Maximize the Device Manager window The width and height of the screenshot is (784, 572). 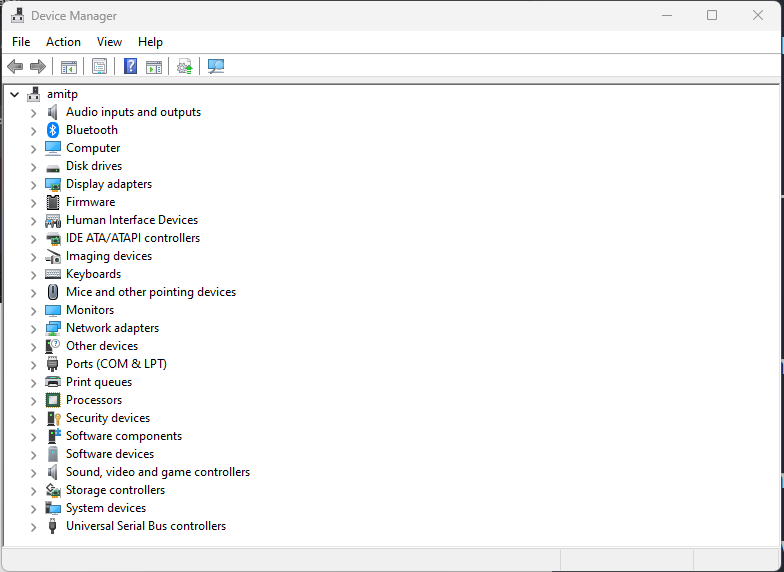[712, 16]
